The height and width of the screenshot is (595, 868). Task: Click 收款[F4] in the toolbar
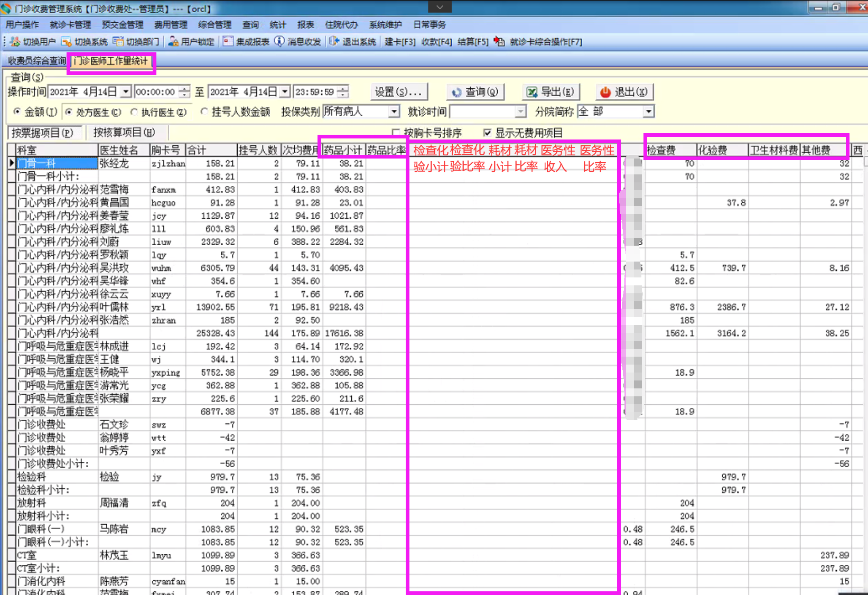436,42
